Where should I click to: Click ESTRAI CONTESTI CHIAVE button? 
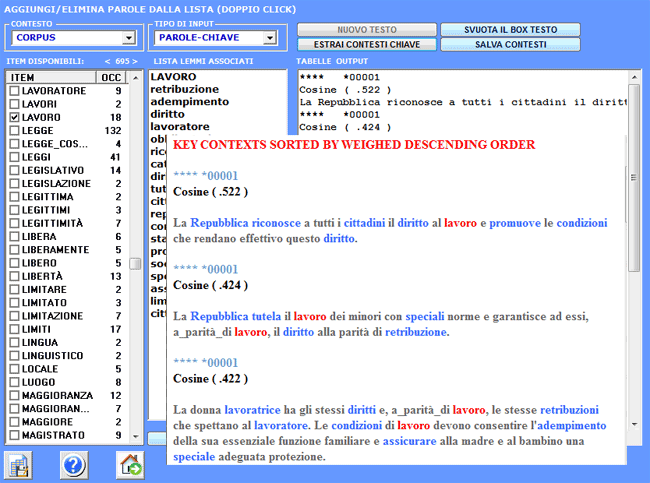pyautogui.click(x=367, y=44)
